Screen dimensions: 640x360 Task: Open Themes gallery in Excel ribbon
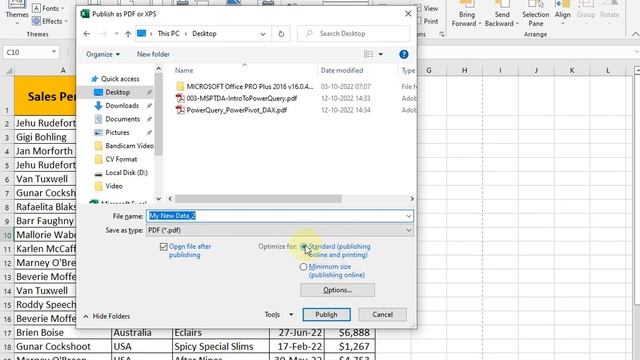pos(17,12)
